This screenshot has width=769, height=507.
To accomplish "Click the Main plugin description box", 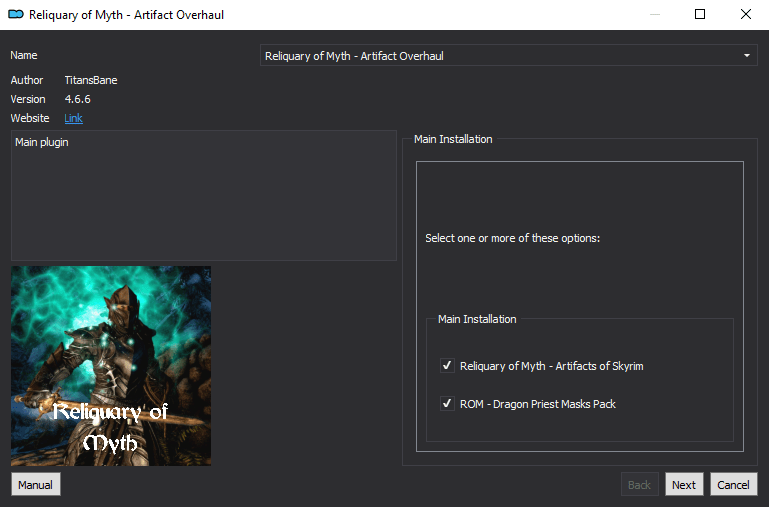I will [204, 195].
